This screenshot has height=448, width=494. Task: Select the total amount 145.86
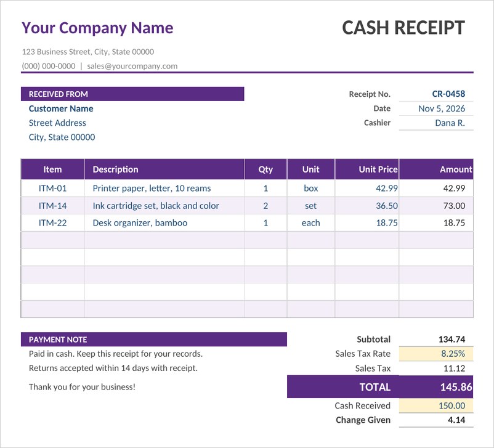pos(456,387)
